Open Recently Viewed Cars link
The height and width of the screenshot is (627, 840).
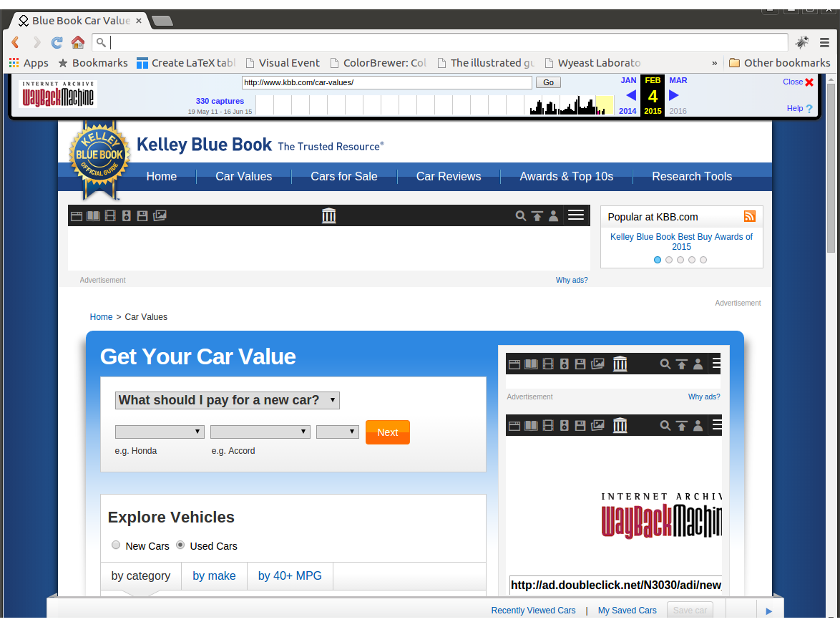click(x=533, y=611)
